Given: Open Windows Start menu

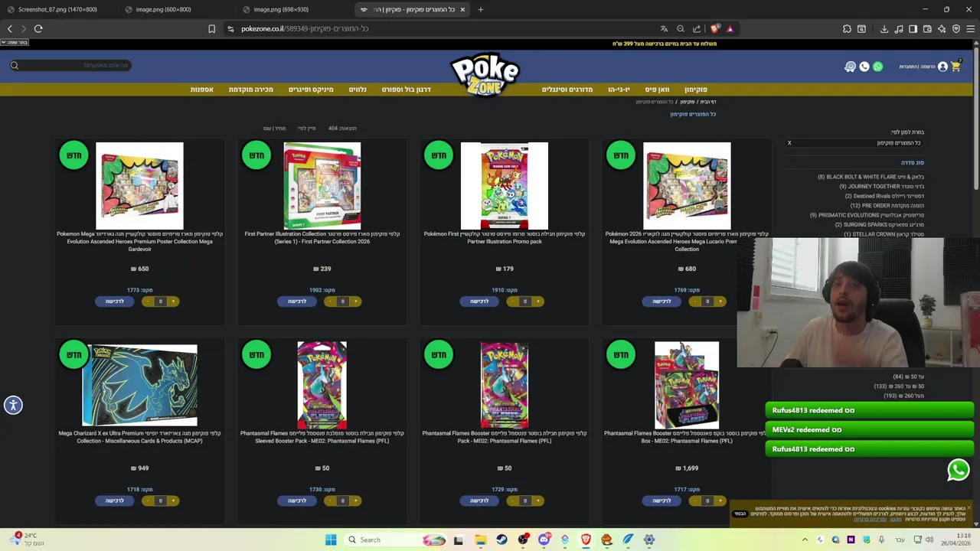Looking at the screenshot, I should [x=331, y=540].
